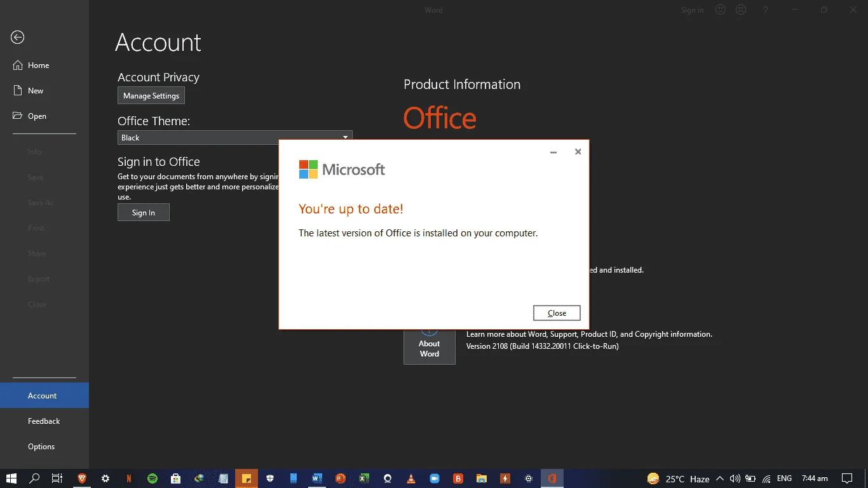Select New in the Word sidebar
This screenshot has width=868, height=488.
coord(44,91)
